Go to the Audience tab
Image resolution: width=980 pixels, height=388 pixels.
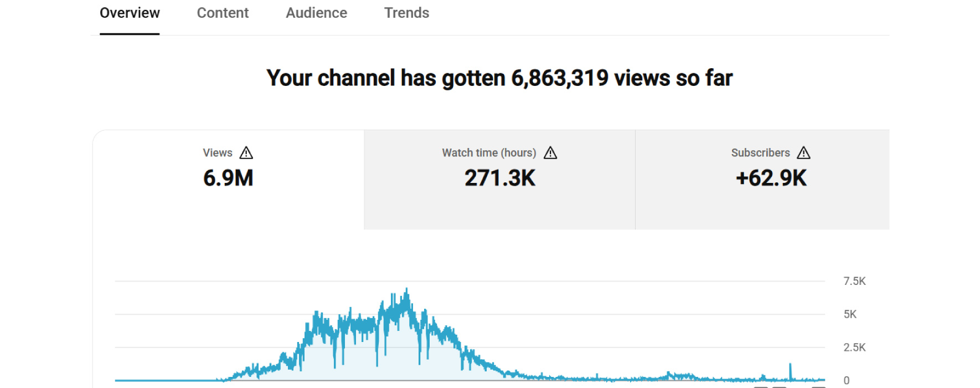coord(316,13)
